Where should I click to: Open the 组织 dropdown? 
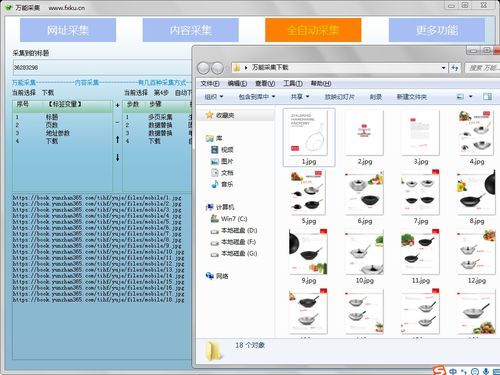coord(214,97)
